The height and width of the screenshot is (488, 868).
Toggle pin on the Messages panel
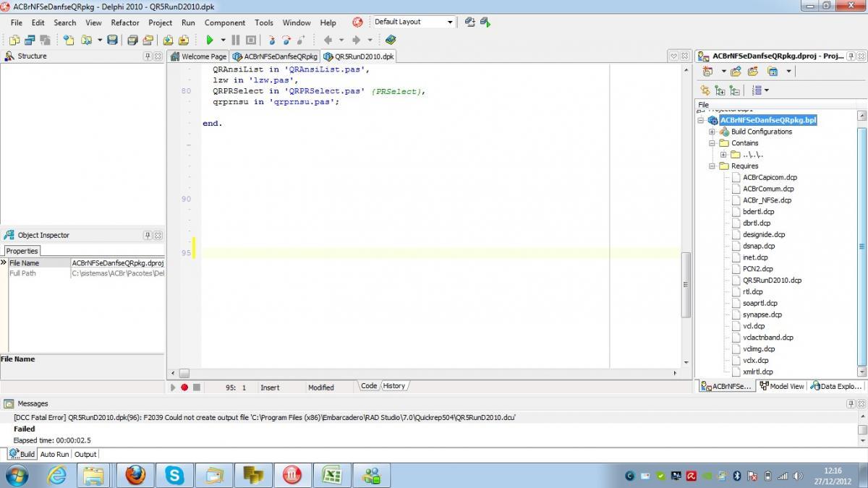(851, 403)
